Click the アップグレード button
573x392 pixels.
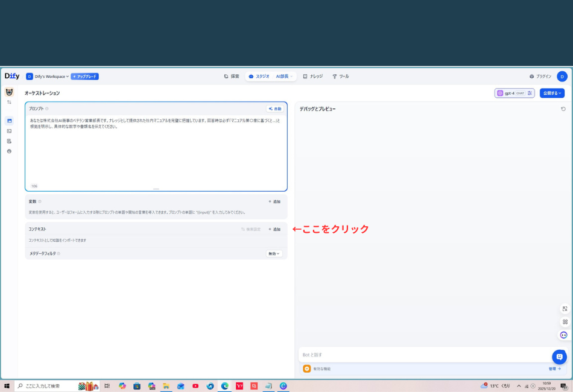(x=84, y=77)
